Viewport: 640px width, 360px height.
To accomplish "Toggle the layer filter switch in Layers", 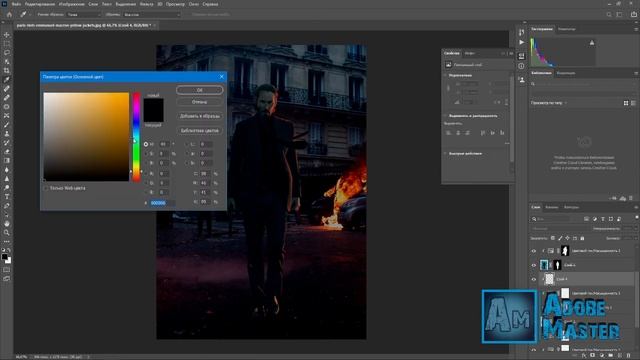I will [636, 219].
